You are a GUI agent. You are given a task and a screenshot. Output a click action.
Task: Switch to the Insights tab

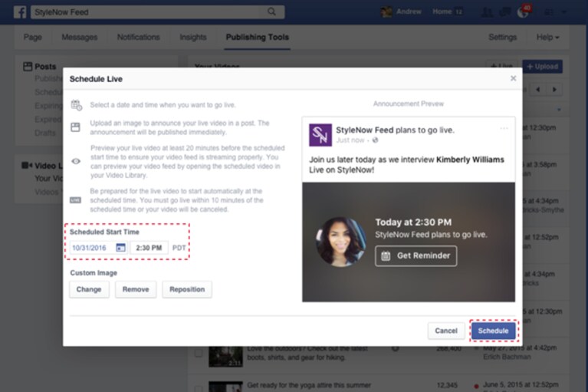[193, 37]
